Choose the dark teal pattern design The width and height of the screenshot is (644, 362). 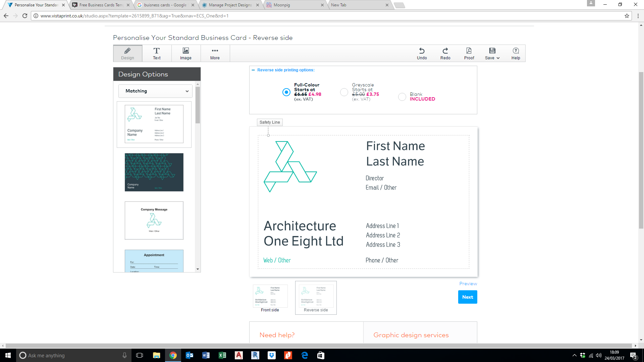(154, 172)
